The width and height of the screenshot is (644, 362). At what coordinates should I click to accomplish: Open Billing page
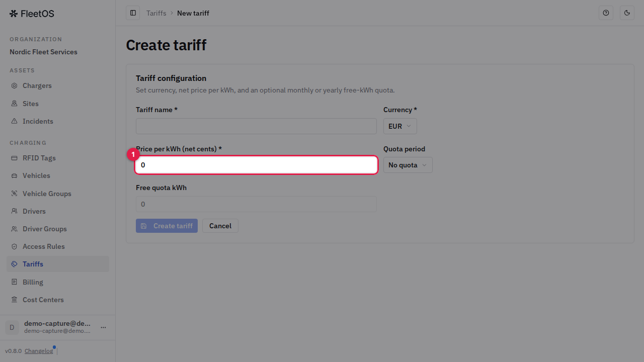pos(58,282)
